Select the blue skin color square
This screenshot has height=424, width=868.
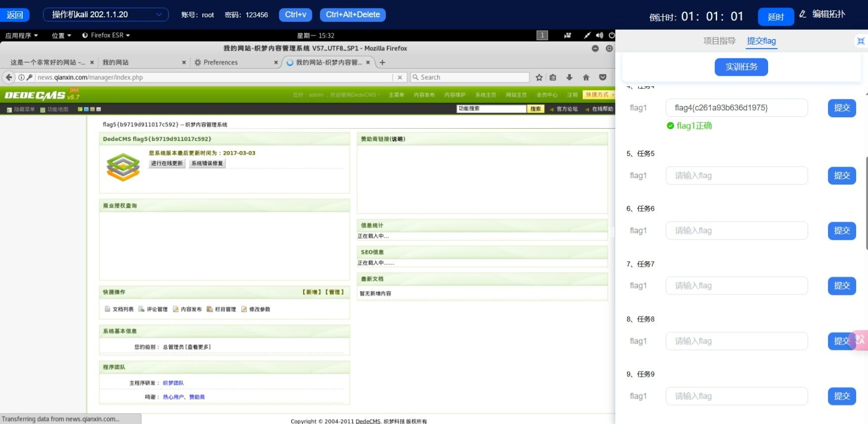pos(86,109)
